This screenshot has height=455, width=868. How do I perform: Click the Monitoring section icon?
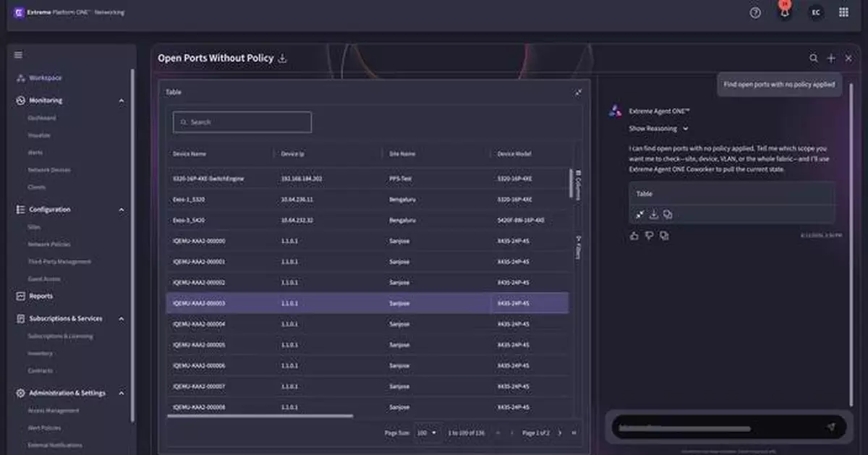click(x=20, y=101)
